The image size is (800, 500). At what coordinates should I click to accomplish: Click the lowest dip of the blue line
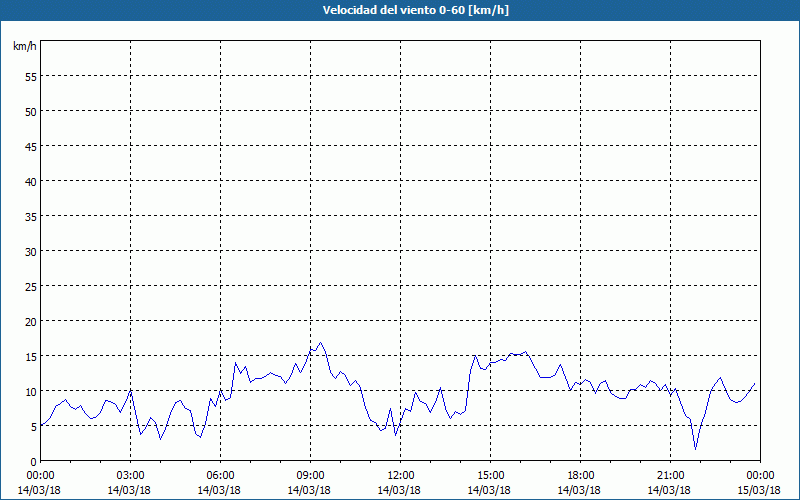[x=695, y=449]
